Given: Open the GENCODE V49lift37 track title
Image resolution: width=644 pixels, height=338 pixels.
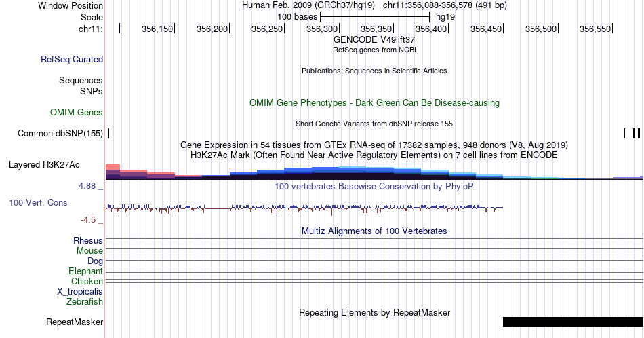Looking at the screenshot, I should coord(374,40).
